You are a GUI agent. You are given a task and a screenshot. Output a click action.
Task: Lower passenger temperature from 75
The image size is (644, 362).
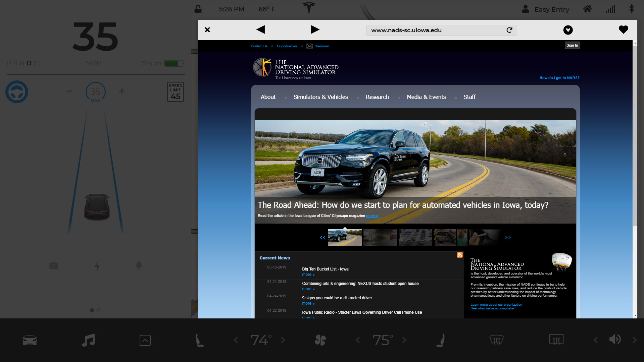click(x=358, y=340)
